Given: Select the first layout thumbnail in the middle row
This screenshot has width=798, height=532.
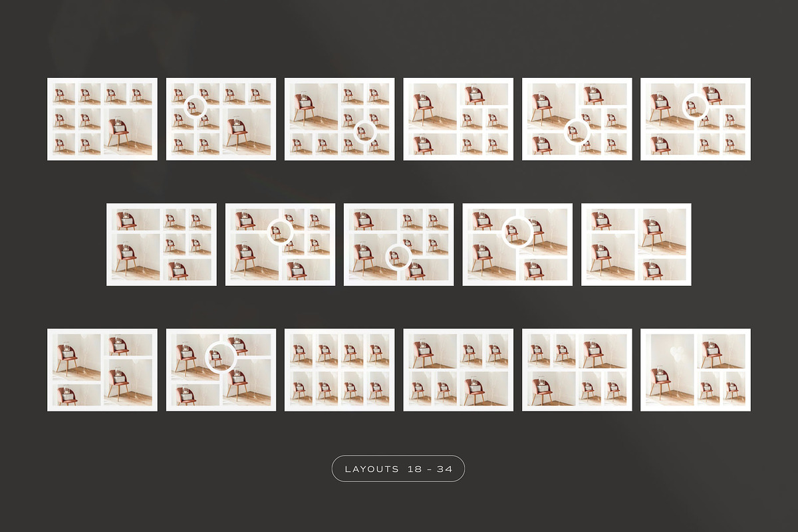Looking at the screenshot, I should [x=162, y=245].
